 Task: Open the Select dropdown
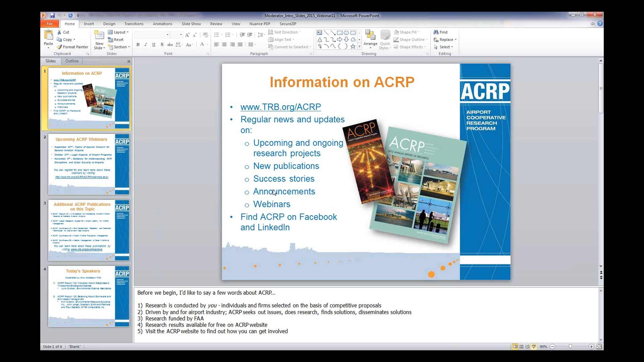(x=444, y=47)
